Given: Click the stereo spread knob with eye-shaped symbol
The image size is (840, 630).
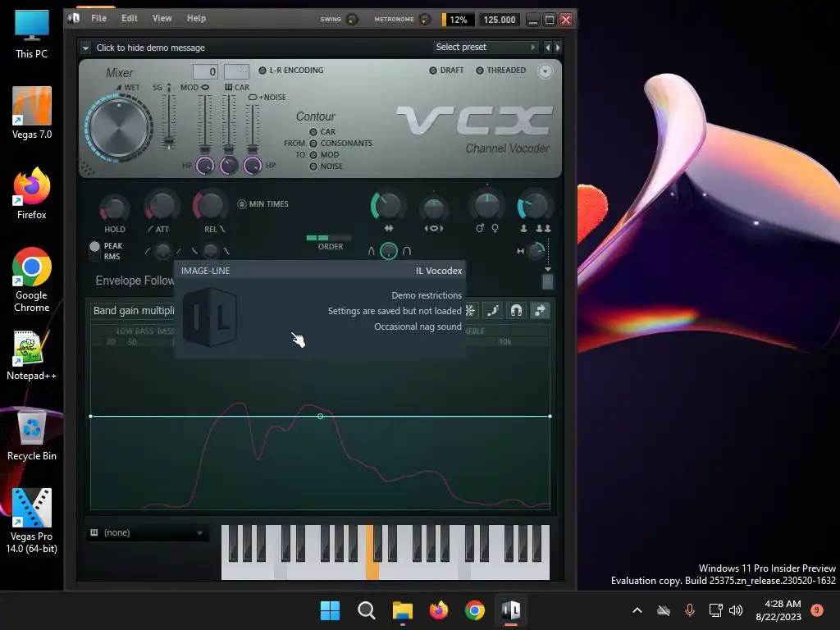Looking at the screenshot, I should pyautogui.click(x=434, y=208).
